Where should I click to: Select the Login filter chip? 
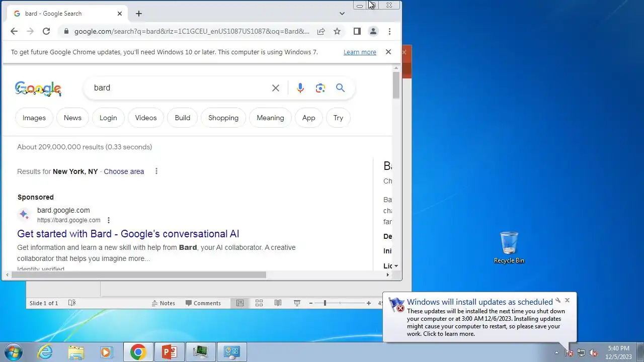[x=108, y=118]
